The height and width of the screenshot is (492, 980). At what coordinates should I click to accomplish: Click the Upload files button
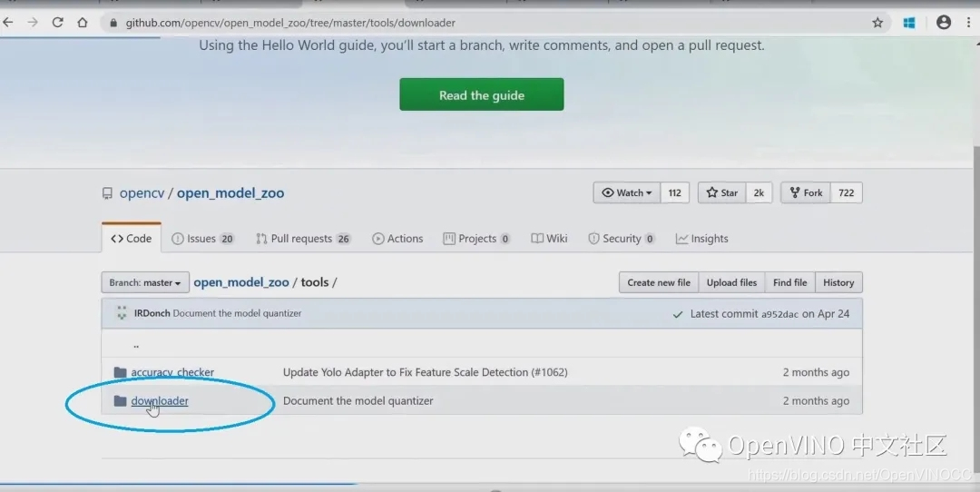[731, 282]
